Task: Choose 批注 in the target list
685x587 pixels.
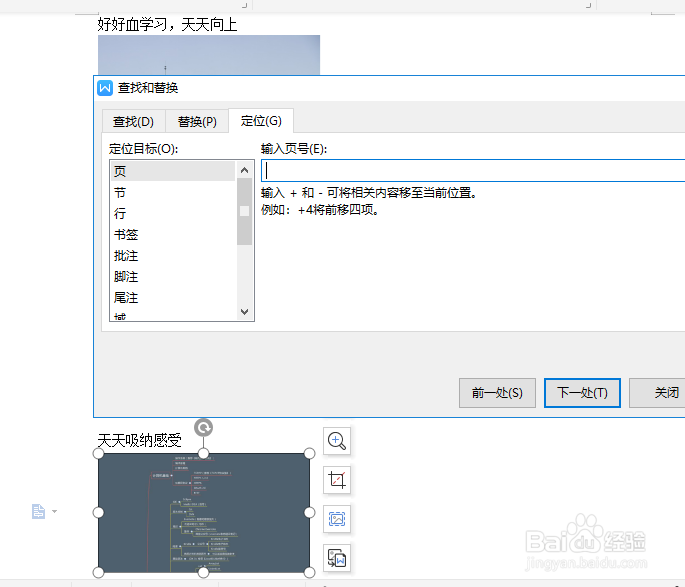Action: [x=173, y=256]
